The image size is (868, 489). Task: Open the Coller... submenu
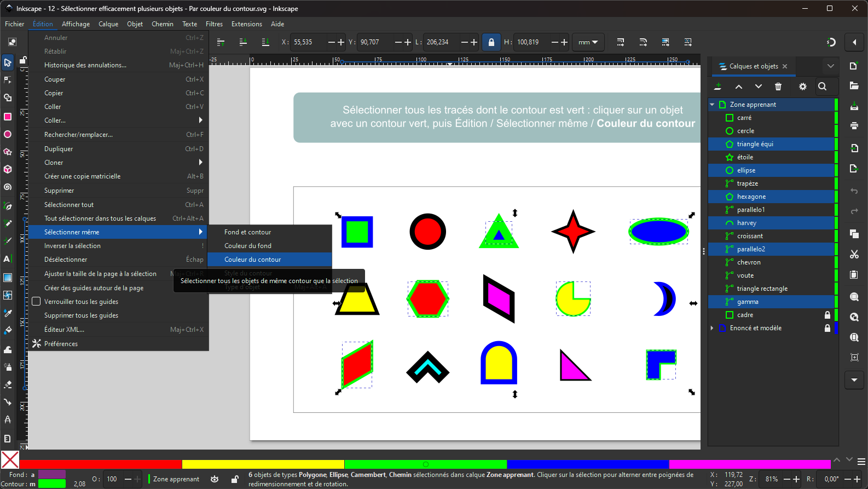tap(118, 120)
